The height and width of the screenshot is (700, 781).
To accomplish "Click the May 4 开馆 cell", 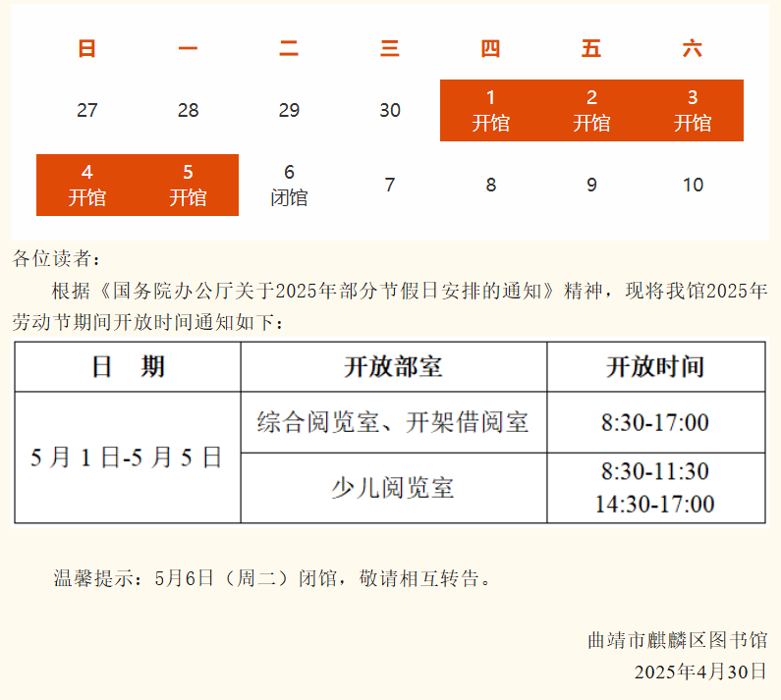I will click(x=87, y=186).
